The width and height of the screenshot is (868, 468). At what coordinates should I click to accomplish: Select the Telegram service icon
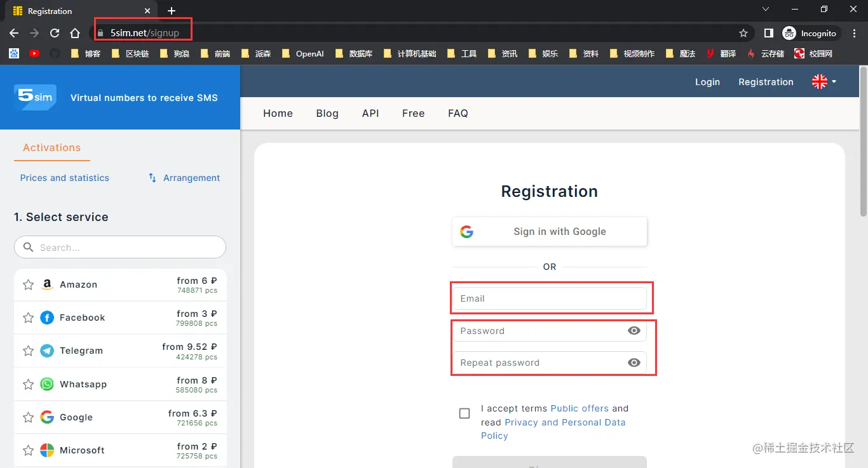(x=47, y=351)
